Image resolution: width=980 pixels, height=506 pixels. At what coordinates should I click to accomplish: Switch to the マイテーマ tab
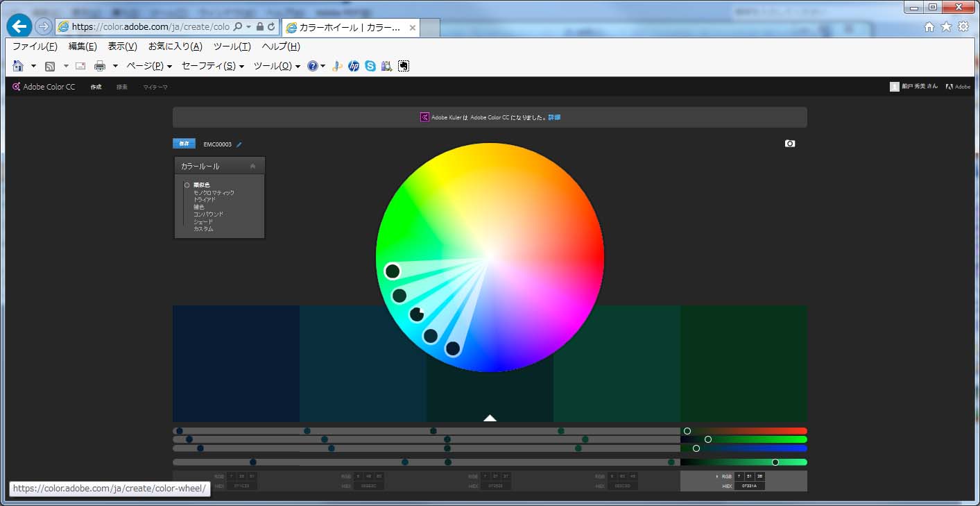click(155, 87)
